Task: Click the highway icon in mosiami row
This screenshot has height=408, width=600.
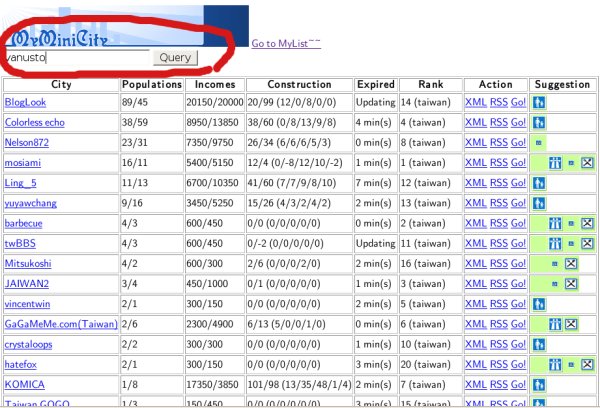Action: tap(555, 163)
